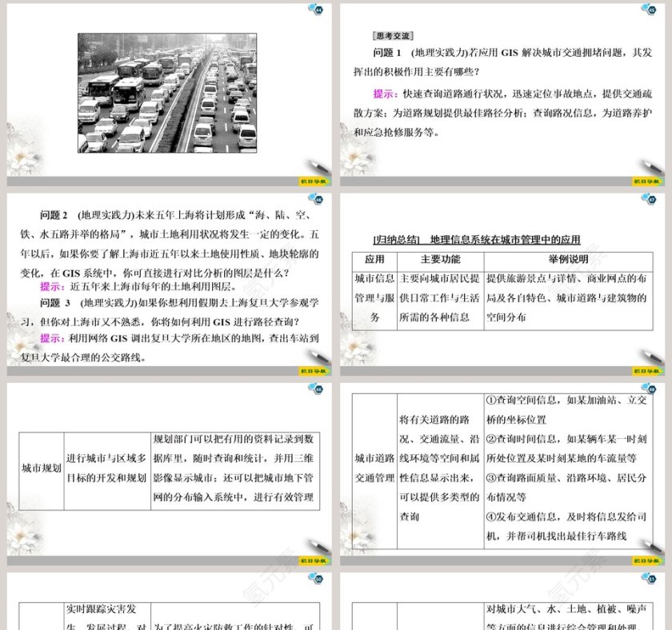Select the slide 46 number badge
Viewport: 672px width, 630px height.
click(x=318, y=198)
